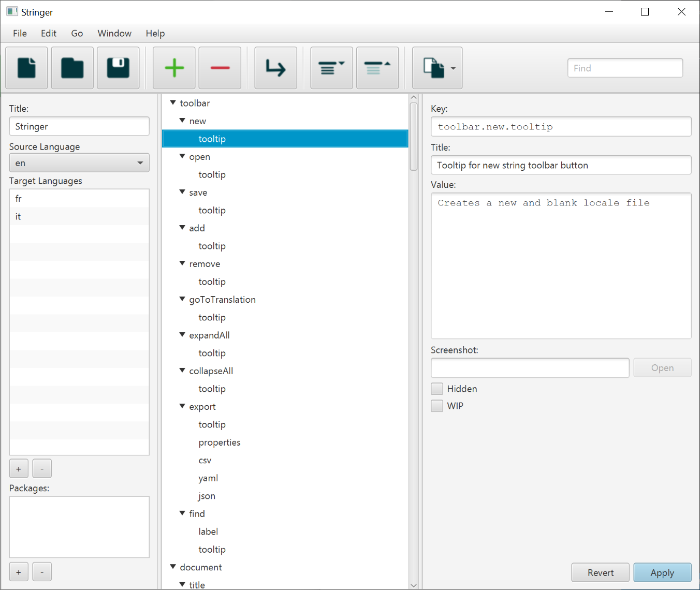Click the disabled Open screenshot button
This screenshot has height=590, width=700.
pos(662,368)
